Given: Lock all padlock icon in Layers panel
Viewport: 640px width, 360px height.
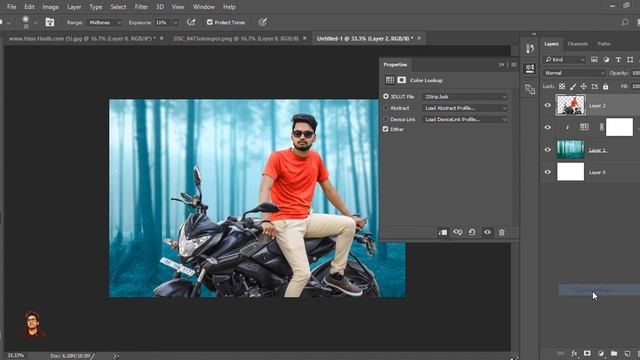Looking at the screenshot, I should point(606,87).
